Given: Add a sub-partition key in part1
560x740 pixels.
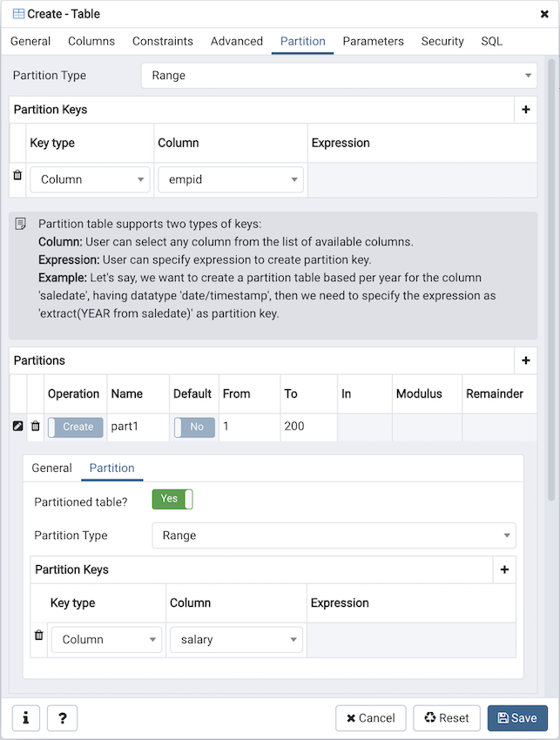Looking at the screenshot, I should (504, 569).
